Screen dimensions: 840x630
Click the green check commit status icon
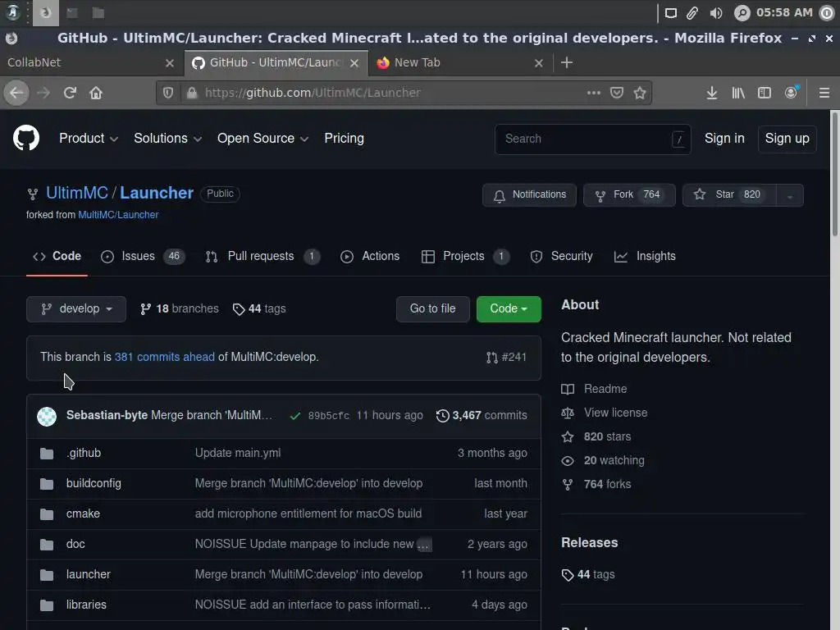point(294,416)
